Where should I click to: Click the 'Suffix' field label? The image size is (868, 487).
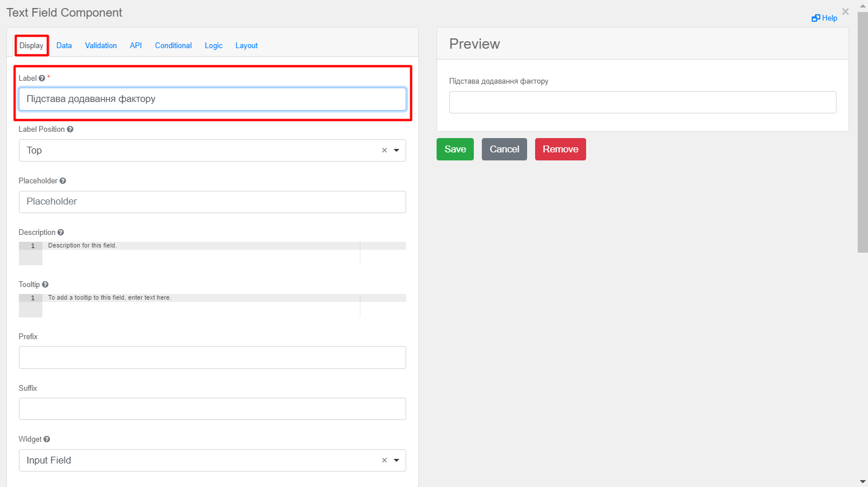(x=28, y=388)
